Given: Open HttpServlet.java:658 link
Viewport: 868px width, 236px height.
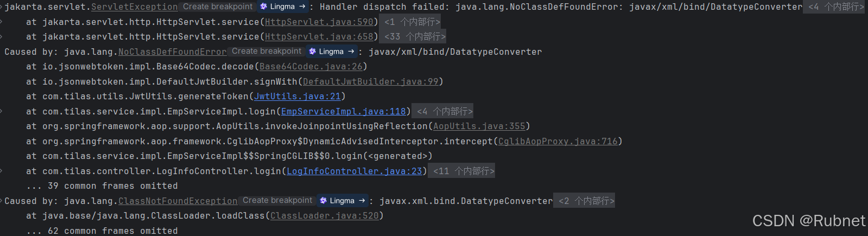Looking at the screenshot, I should point(319,37).
